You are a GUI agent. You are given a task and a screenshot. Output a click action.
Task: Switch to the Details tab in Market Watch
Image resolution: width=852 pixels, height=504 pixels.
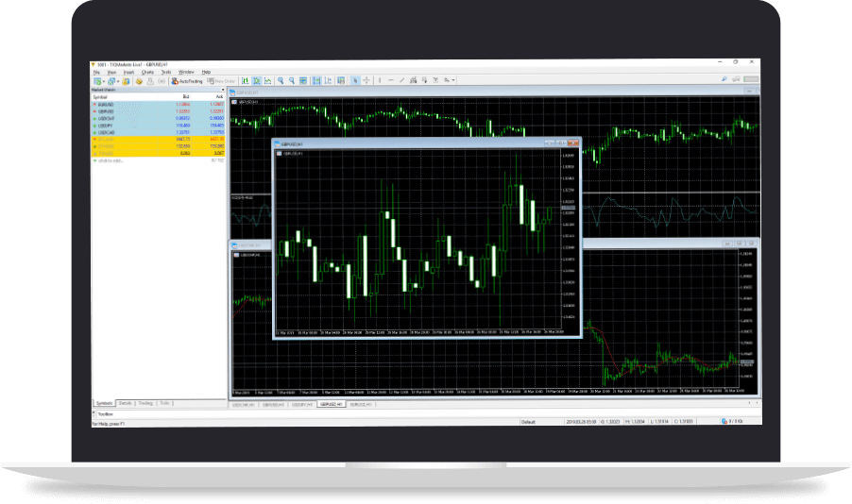click(125, 403)
